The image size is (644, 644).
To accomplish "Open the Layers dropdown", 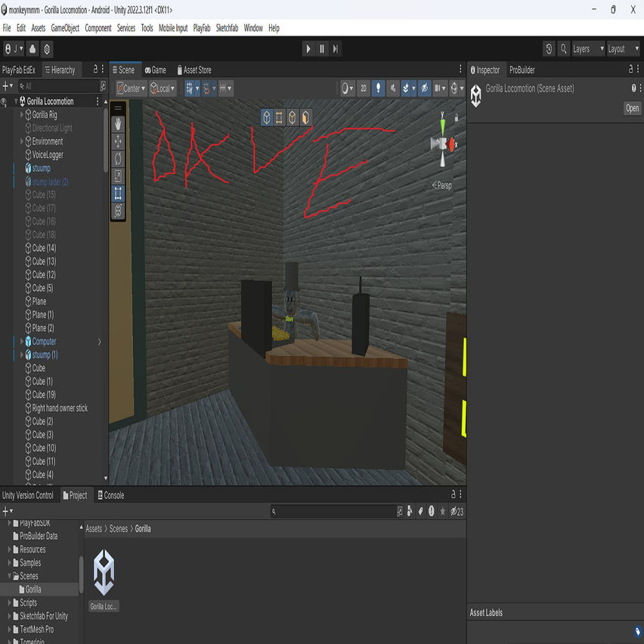I will point(588,49).
